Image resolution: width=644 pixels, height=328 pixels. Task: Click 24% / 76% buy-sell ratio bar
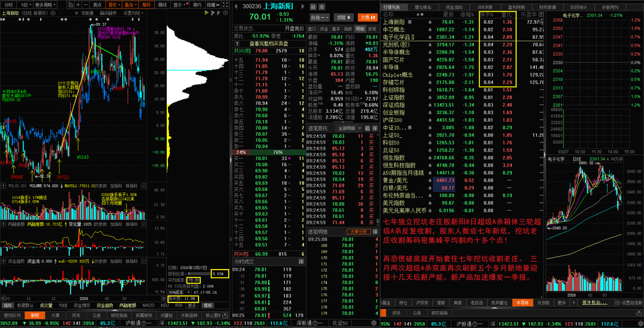point(268,152)
